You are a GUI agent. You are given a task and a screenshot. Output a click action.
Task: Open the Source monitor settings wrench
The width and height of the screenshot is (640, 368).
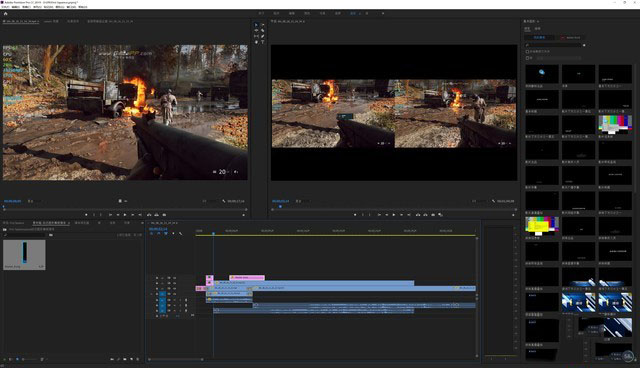coord(224,201)
